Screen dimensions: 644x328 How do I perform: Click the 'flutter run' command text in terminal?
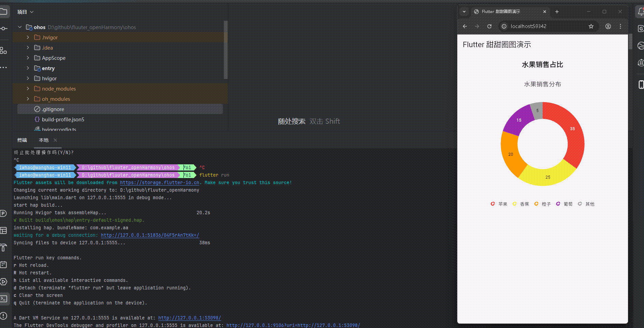(214, 175)
